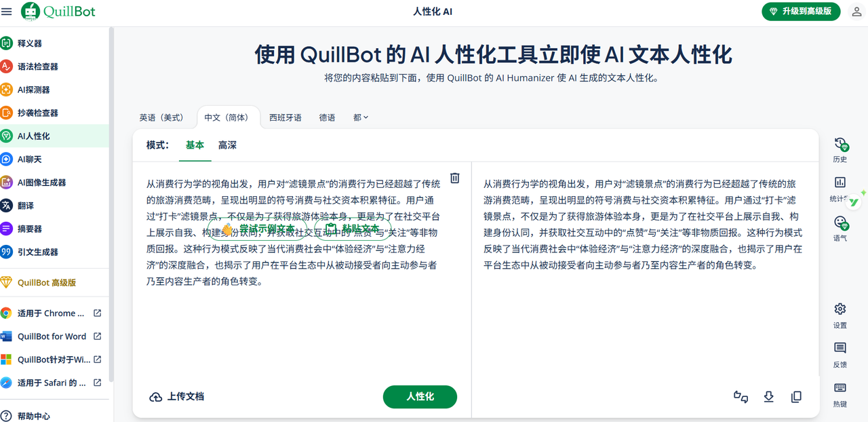
Task: Open 适用于 Safari 的 link
Action: [51, 383]
